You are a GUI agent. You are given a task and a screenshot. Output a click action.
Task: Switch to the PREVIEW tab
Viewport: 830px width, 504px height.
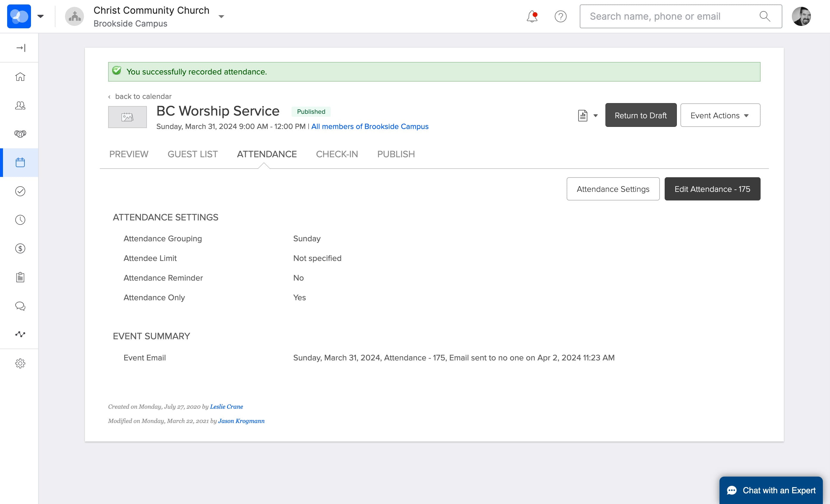(129, 154)
